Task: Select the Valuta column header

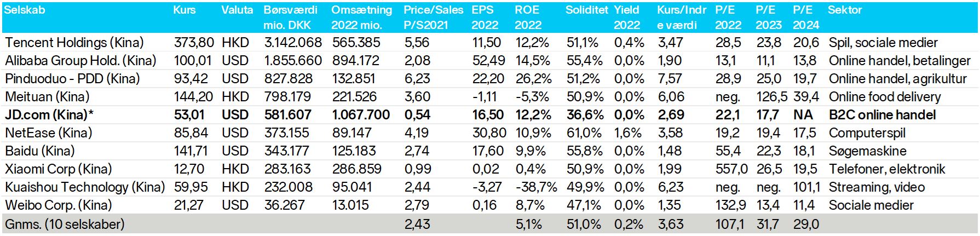Action: tap(237, 10)
